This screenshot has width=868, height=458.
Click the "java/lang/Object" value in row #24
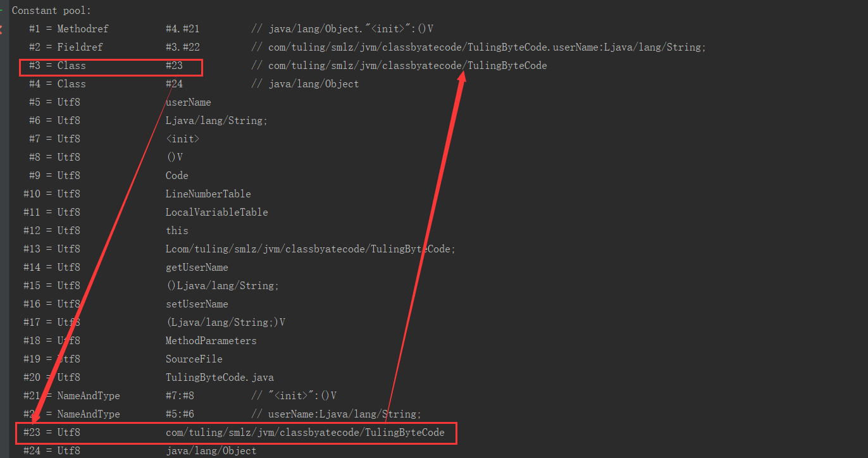click(211, 451)
